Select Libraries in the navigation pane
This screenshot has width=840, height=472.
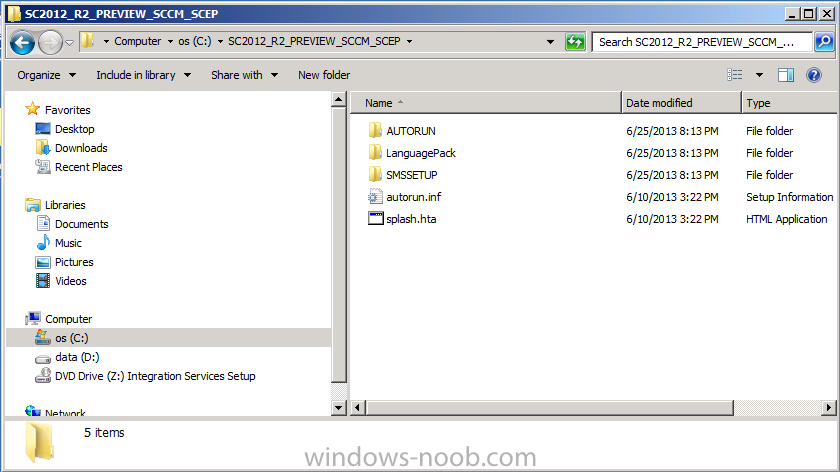coord(65,205)
